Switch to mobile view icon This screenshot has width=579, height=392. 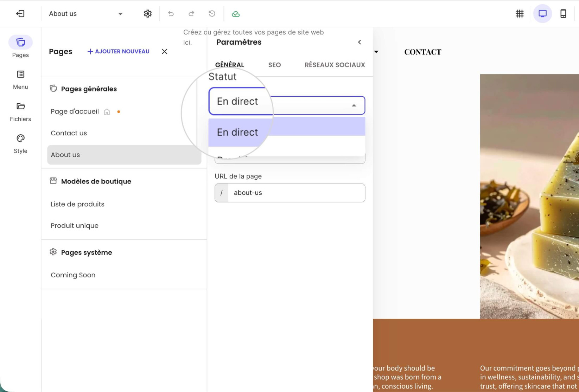click(563, 14)
